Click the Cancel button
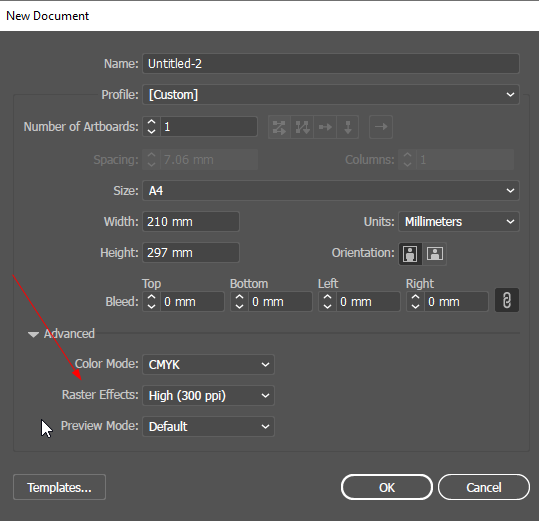 pos(484,487)
